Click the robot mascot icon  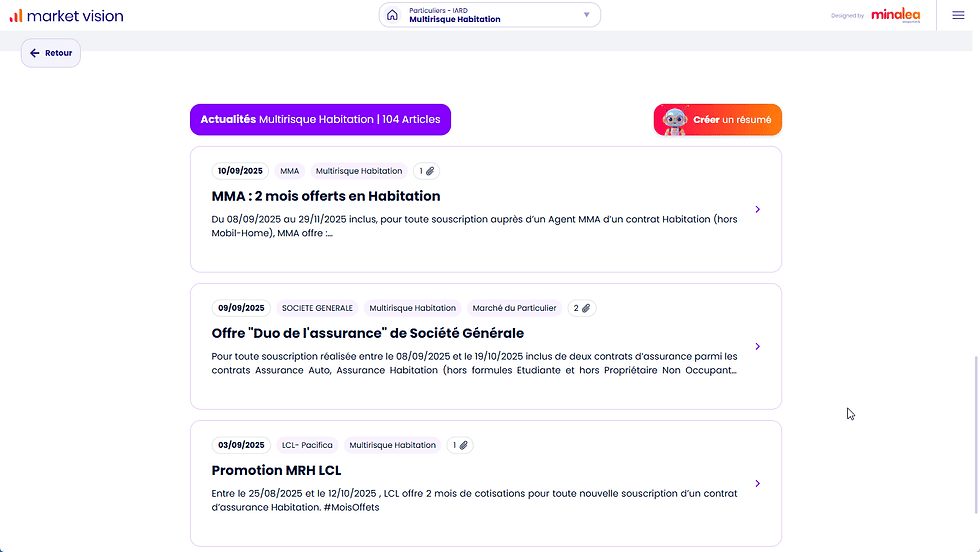(x=675, y=120)
